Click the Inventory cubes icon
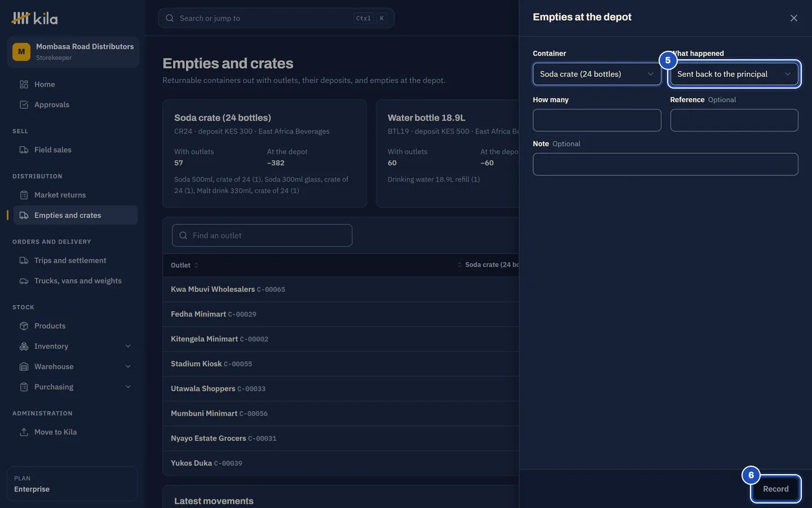Screen dimensions: 812x508 (x=24, y=346)
